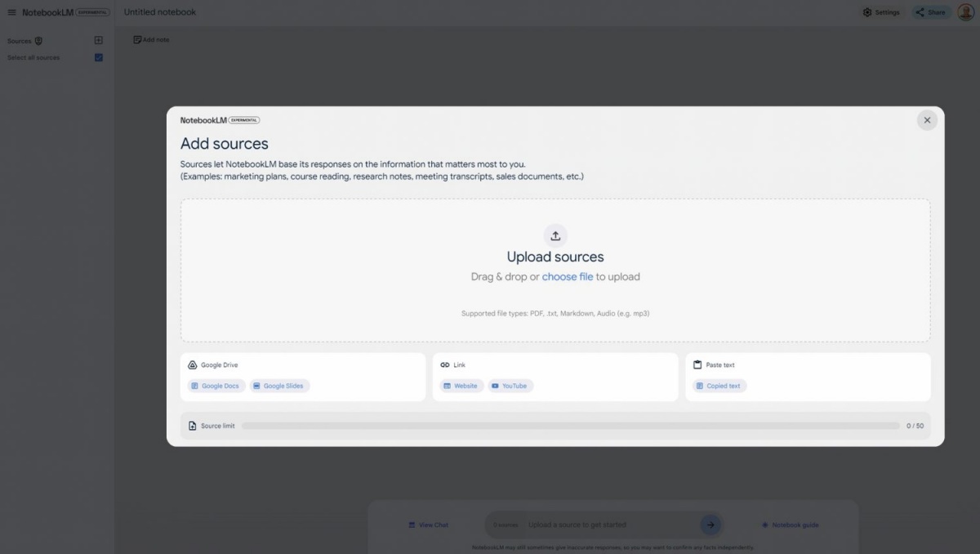This screenshot has height=554, width=980.
Task: Click the Sources info icon
Action: [38, 41]
